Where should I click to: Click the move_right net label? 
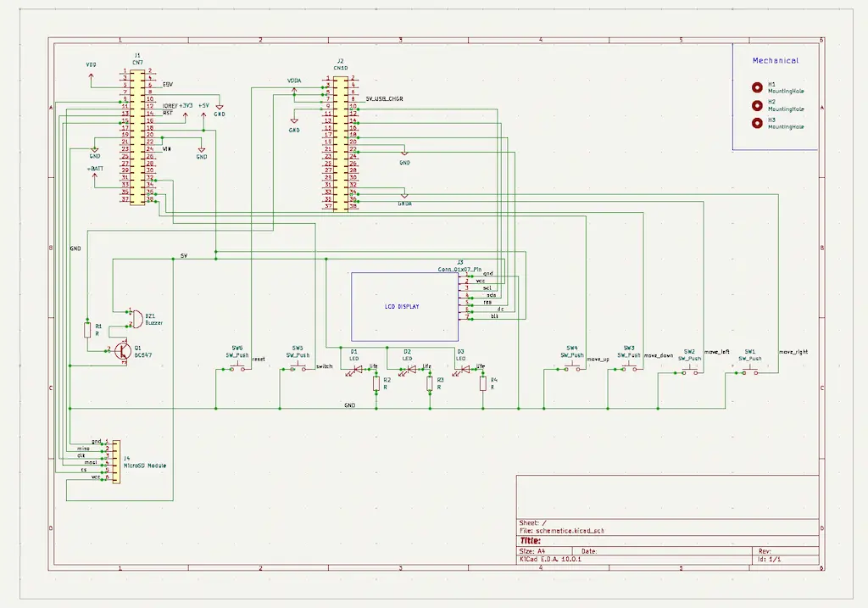click(x=793, y=352)
